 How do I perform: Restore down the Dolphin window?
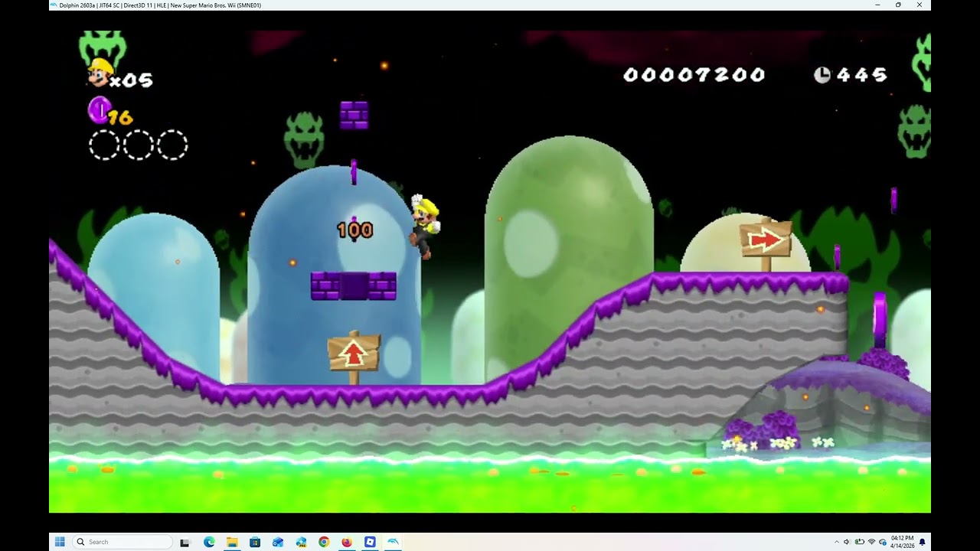[898, 5]
